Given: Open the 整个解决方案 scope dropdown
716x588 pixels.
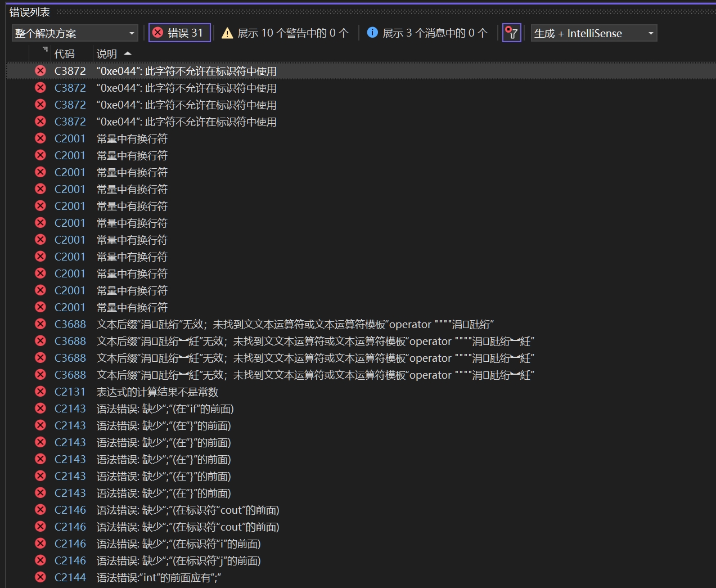Looking at the screenshot, I should tap(75, 33).
